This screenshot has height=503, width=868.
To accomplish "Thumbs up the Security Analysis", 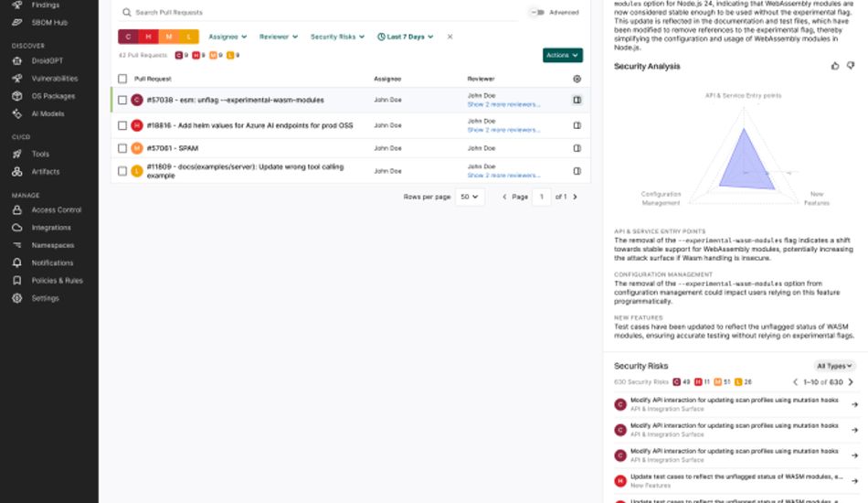I will [x=835, y=66].
